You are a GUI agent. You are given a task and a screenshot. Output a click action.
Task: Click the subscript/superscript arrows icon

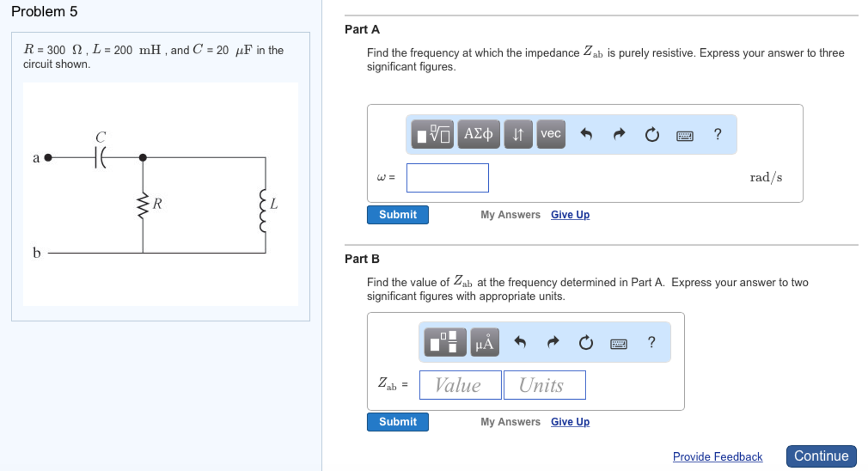point(517,134)
